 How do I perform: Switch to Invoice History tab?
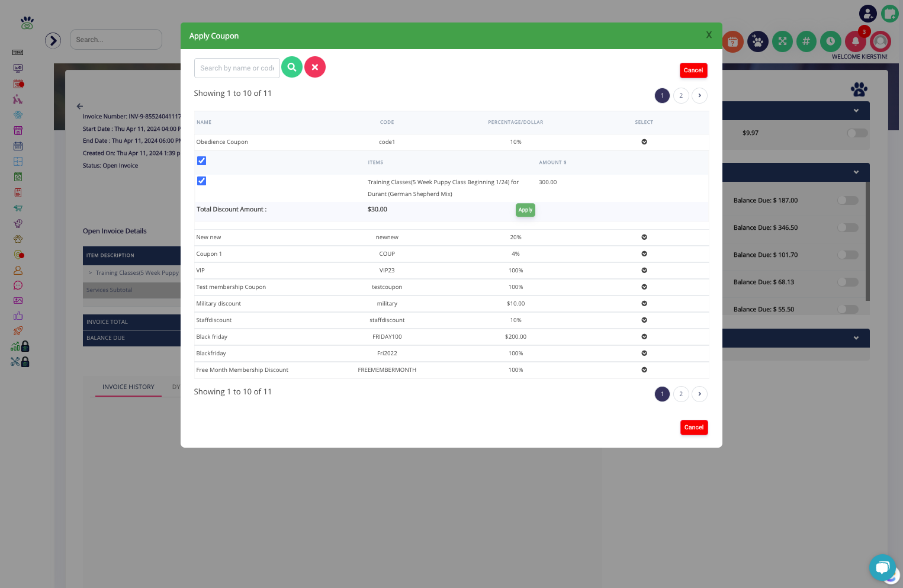point(128,387)
